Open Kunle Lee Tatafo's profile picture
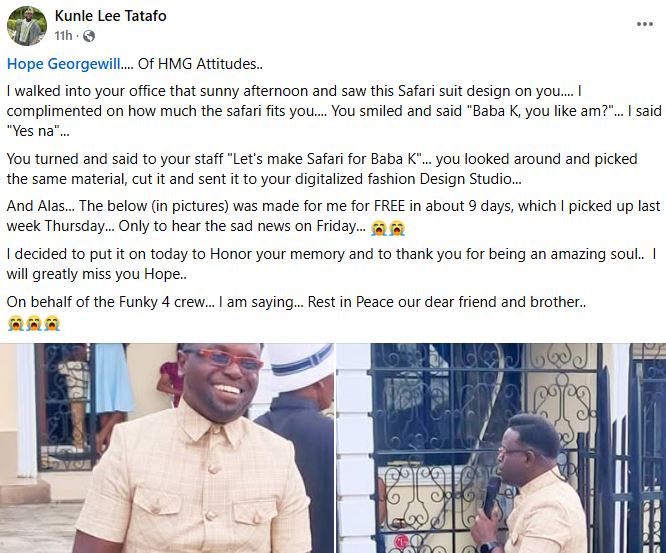666x553 pixels. 27,26
